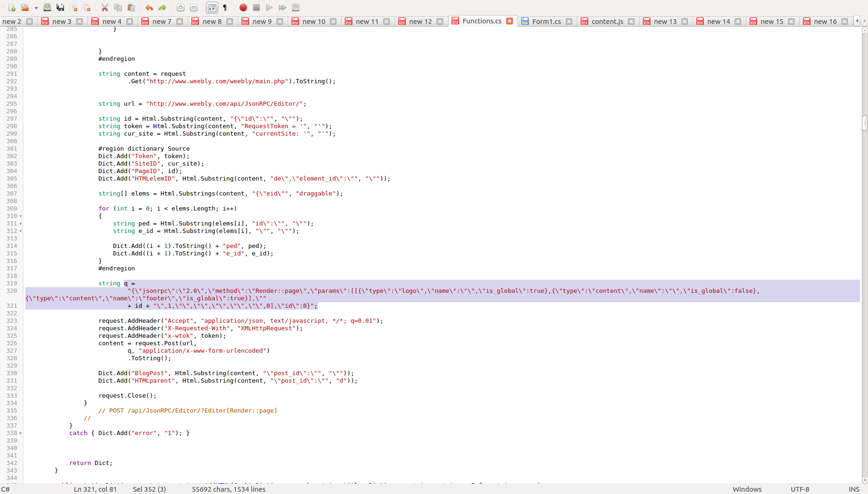This screenshot has width=868, height=494.
Task: Cut the selection with scissors icon
Action: click(105, 7)
